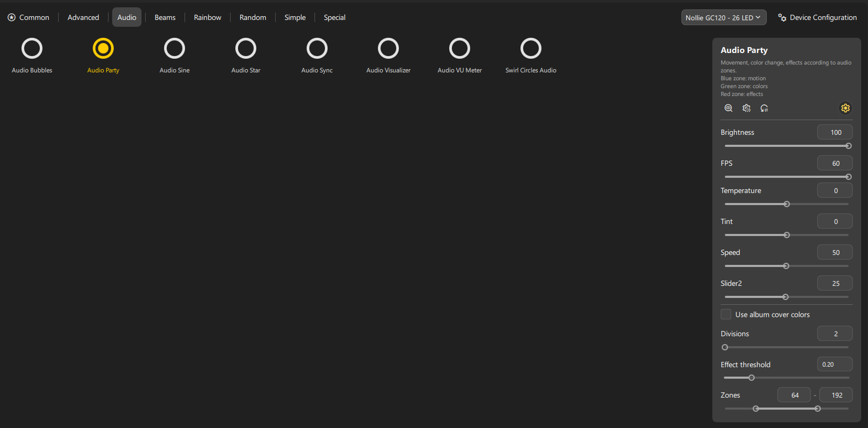Open the Rainbow tab
868x428 pixels.
208,17
